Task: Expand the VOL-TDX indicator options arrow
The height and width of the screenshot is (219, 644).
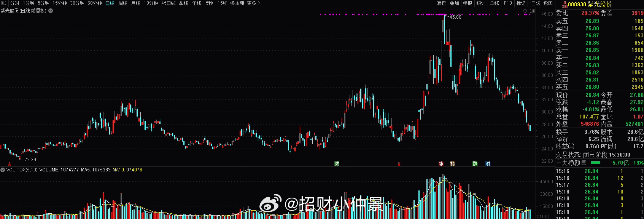Action: pyautogui.click(x=3, y=170)
